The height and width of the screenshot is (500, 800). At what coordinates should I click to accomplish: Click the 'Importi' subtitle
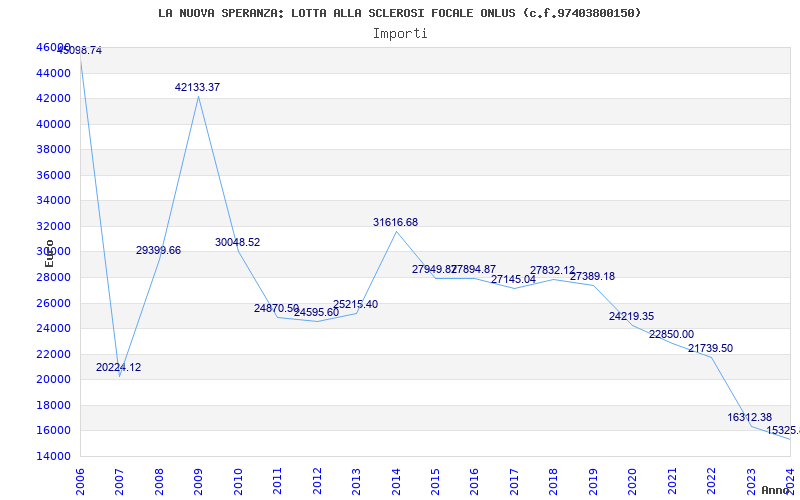(400, 34)
